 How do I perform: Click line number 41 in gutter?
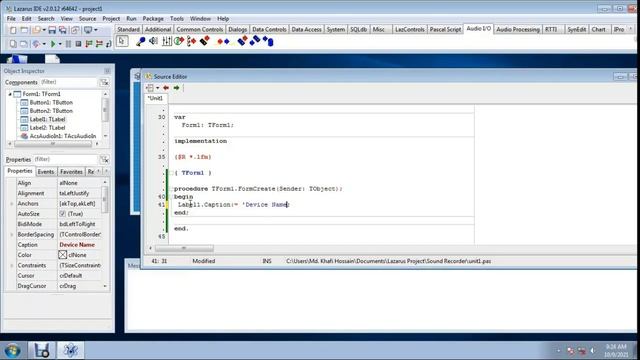161,204
